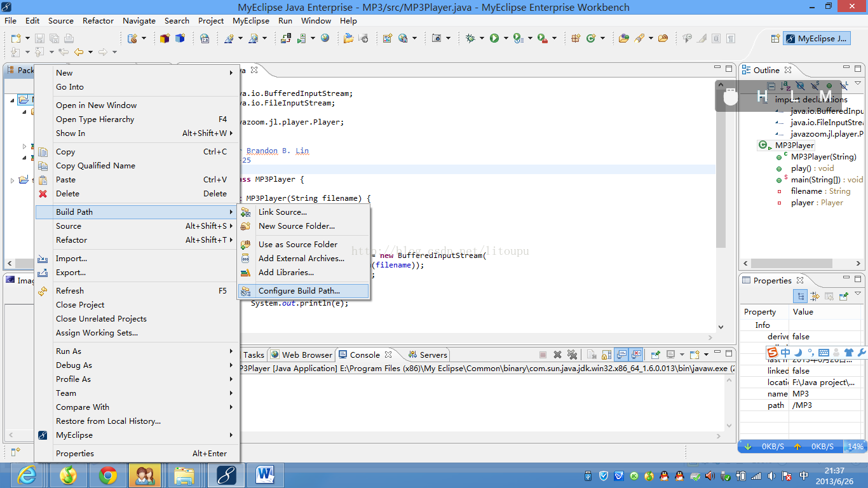
Task: Open the New wizard dropdown arrow
Action: point(27,39)
